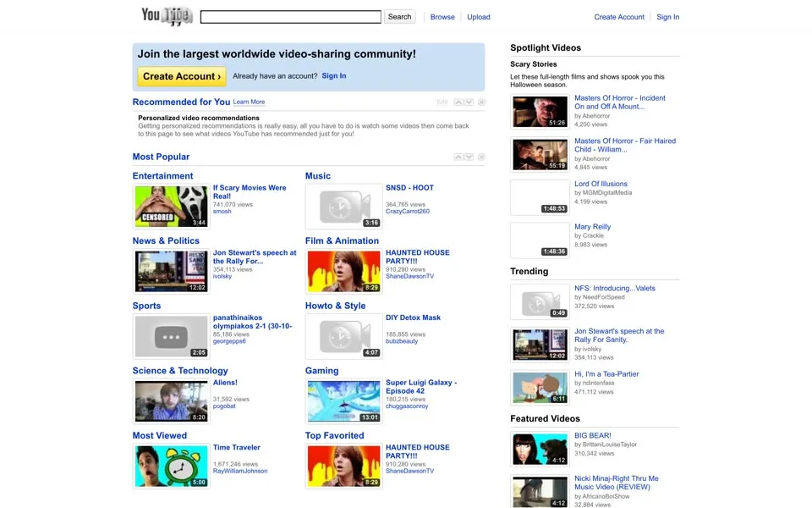Open the Learn More link
Viewport: 812px width, 508px height.
click(249, 102)
